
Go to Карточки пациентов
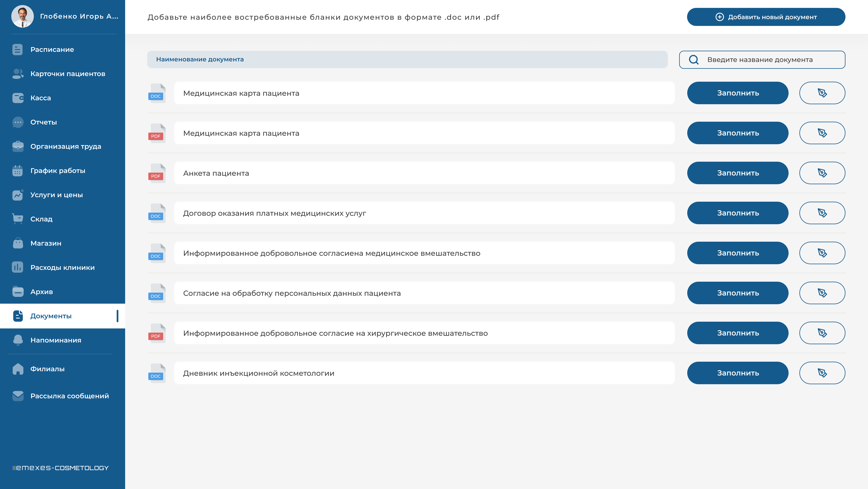[x=68, y=74]
